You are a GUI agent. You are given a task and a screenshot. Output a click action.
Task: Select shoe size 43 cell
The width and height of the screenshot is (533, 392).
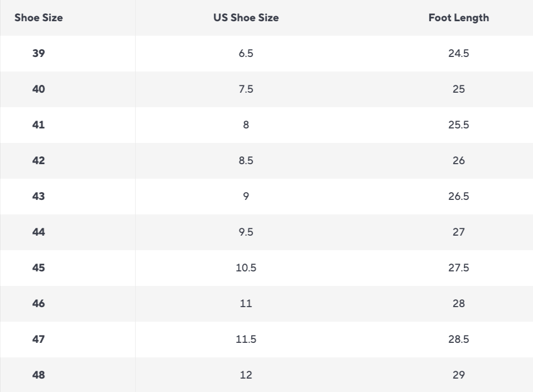(39, 197)
